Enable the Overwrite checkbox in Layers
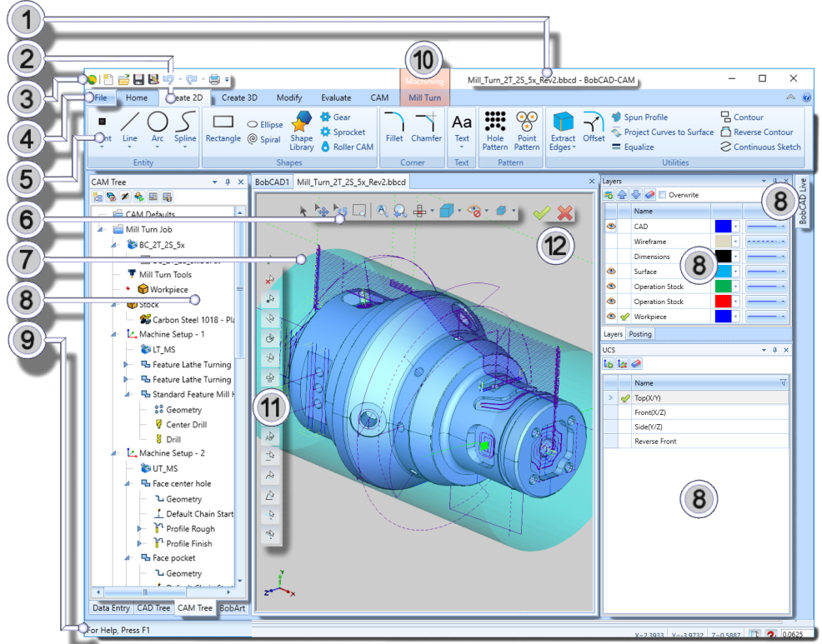822x644 pixels. [662, 195]
